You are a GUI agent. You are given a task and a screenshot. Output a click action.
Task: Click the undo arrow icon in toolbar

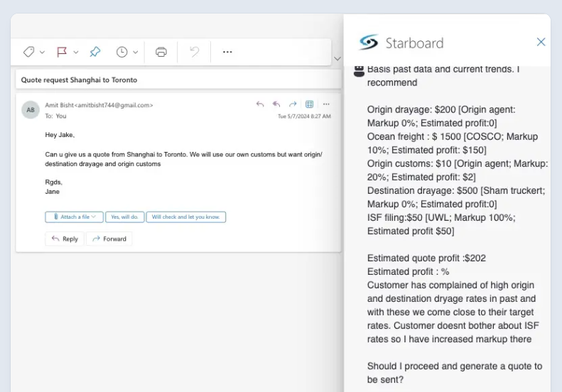click(x=194, y=52)
